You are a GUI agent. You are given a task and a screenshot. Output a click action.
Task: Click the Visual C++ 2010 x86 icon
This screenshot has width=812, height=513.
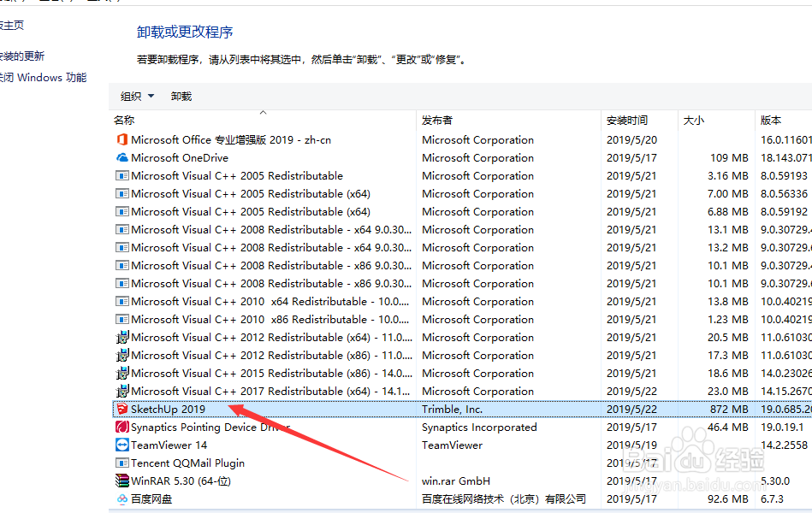(122, 320)
